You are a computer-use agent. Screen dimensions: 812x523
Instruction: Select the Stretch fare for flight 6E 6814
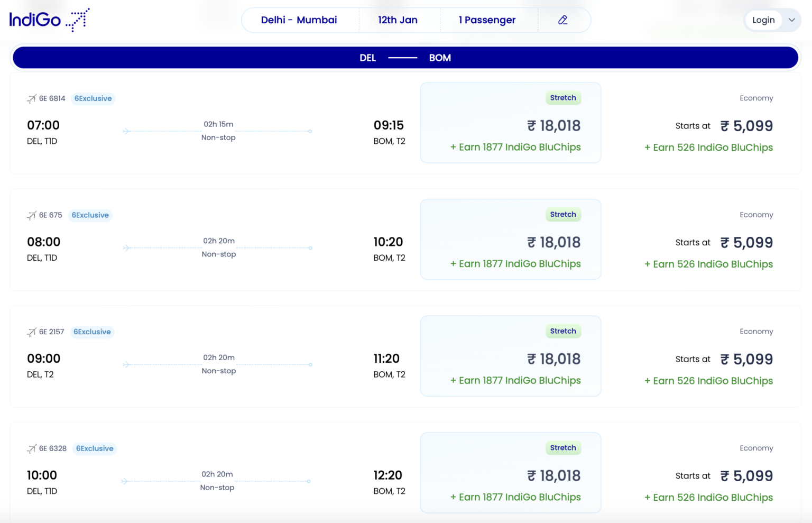pyautogui.click(x=510, y=122)
